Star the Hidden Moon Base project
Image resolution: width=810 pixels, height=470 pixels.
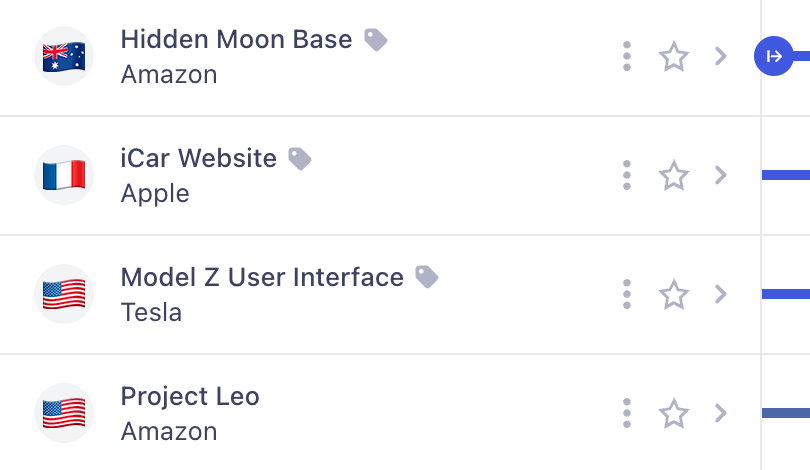tap(674, 56)
